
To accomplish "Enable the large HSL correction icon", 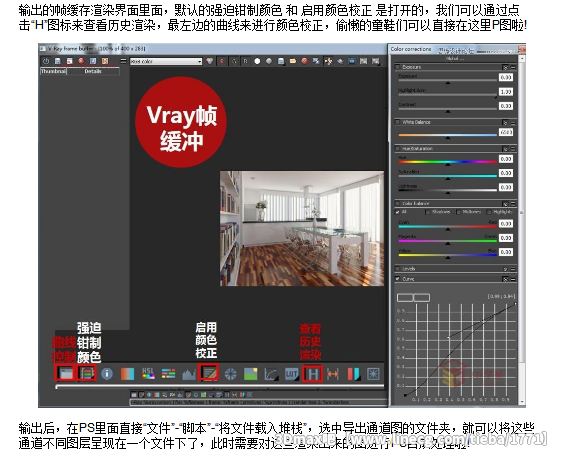I will 148,373.
